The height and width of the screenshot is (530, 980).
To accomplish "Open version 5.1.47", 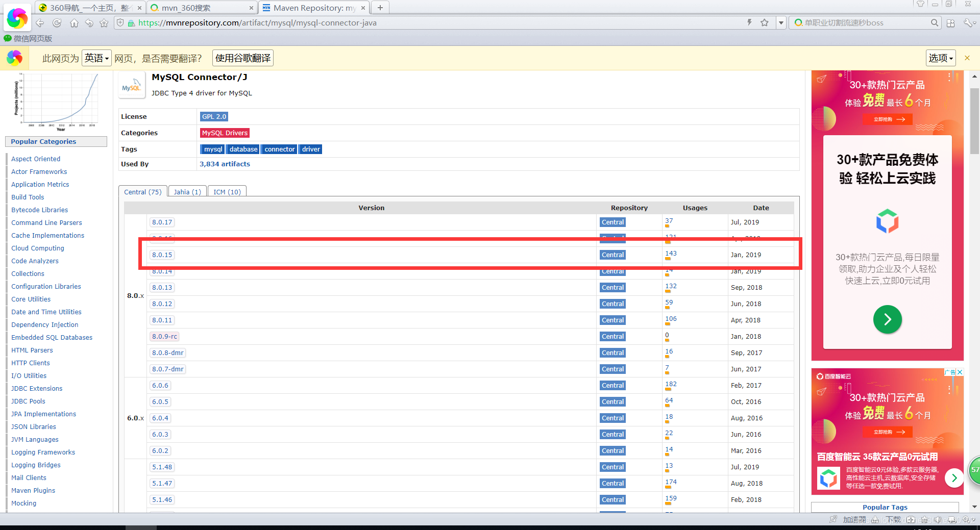I will click(162, 484).
